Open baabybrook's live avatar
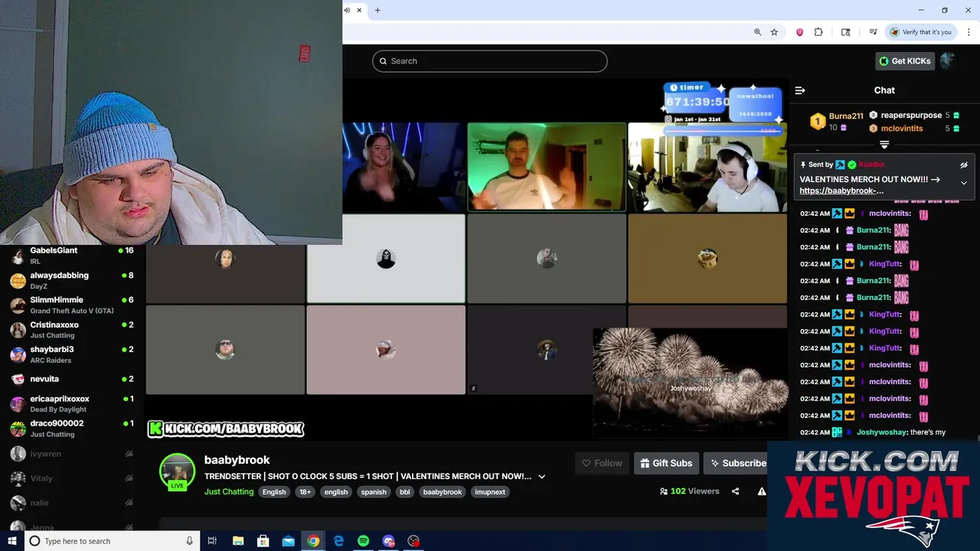Image resolution: width=980 pixels, height=551 pixels. (177, 472)
